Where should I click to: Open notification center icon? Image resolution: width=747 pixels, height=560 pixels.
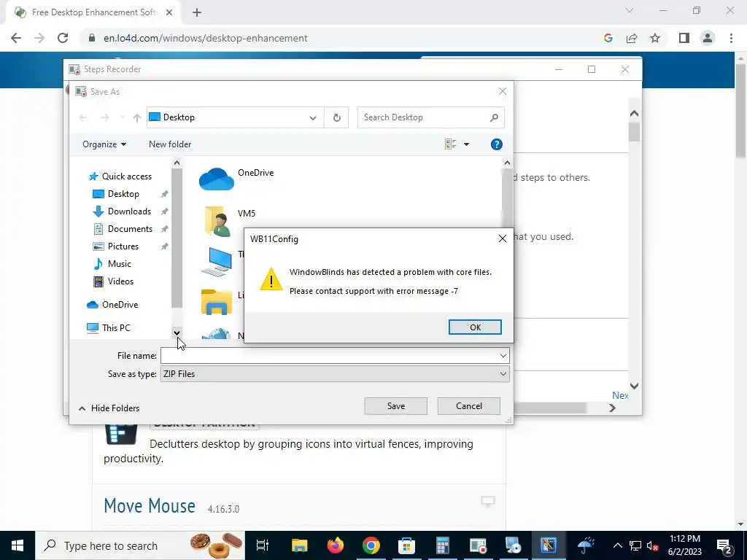pos(724,547)
